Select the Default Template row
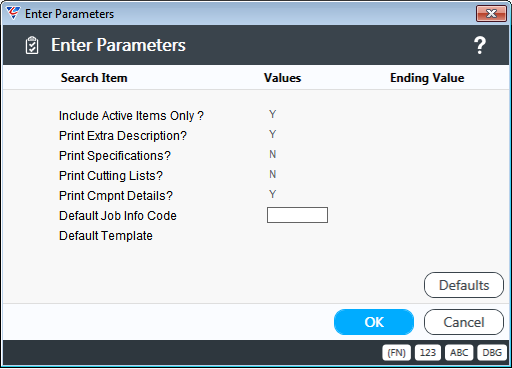The image size is (512, 369). click(x=106, y=236)
